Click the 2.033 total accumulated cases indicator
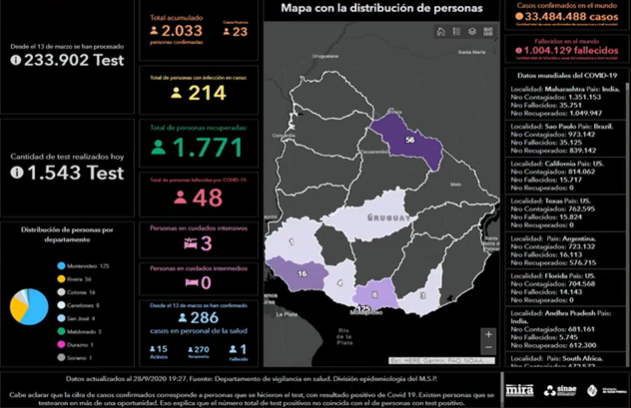The width and height of the screenshot is (631, 408). click(x=181, y=31)
